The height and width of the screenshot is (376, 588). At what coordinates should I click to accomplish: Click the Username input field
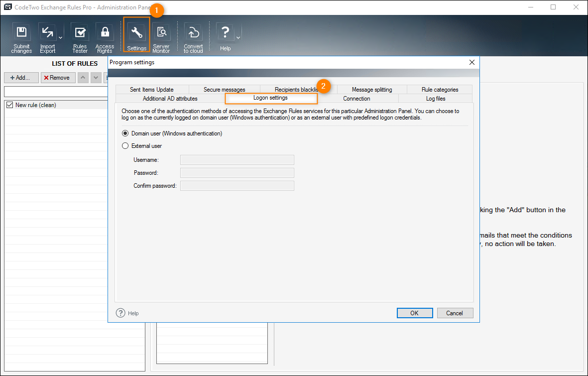pos(237,160)
